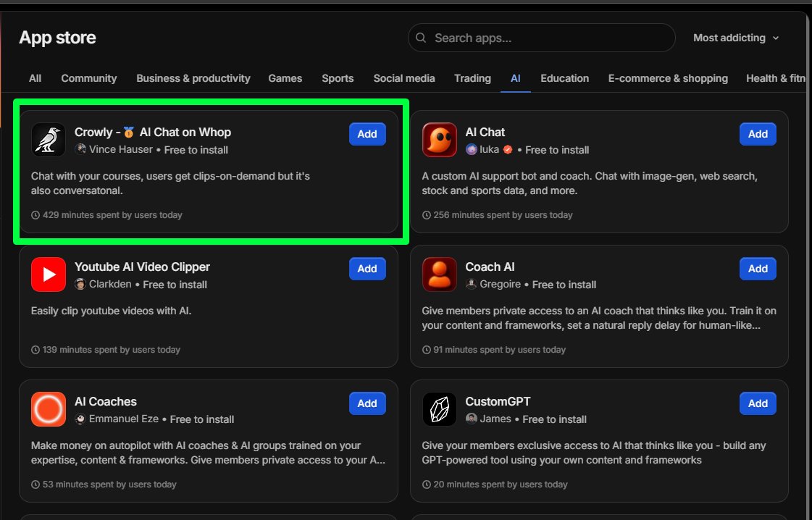Click the clock icon beside 139 minutes
Viewport: 812px width, 520px height.
point(35,350)
